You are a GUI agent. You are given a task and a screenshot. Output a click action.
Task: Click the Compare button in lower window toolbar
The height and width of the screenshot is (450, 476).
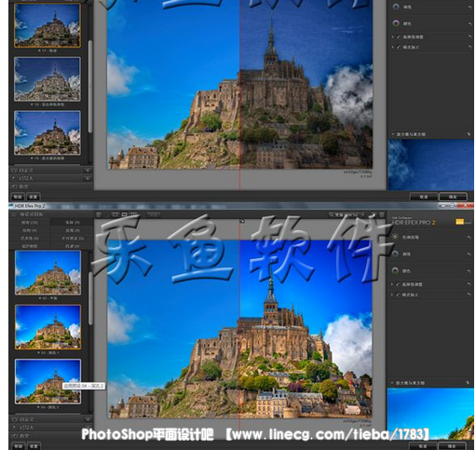coord(154,214)
